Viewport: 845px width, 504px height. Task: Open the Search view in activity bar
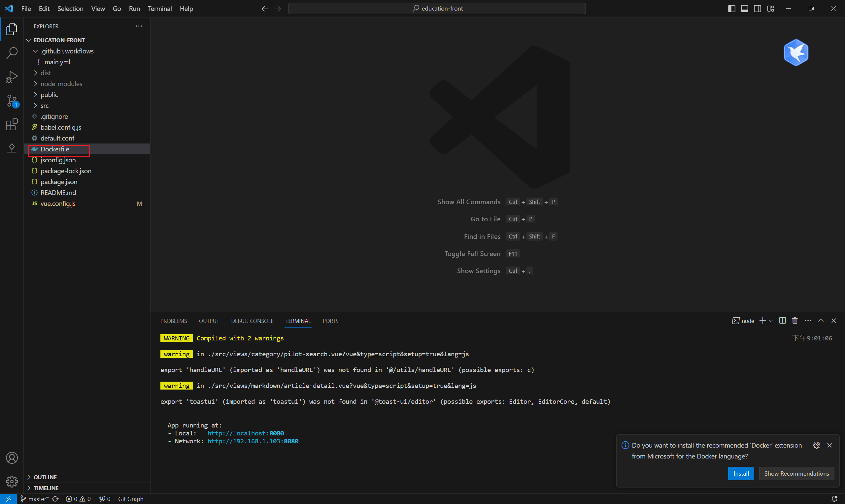[x=12, y=53]
